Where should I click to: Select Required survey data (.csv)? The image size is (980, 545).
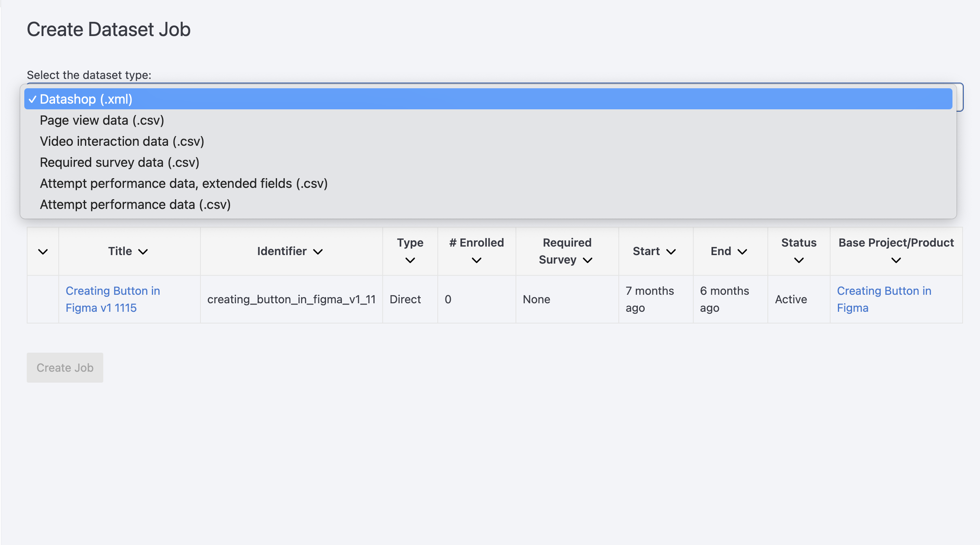119,162
